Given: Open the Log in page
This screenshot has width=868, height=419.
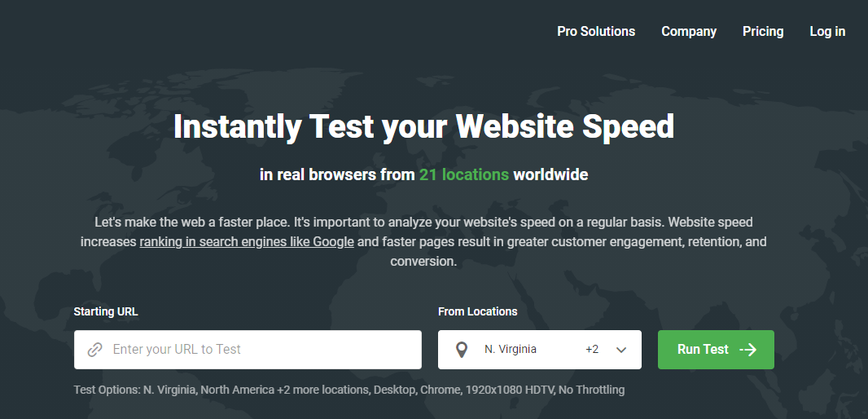Looking at the screenshot, I should pos(827,32).
